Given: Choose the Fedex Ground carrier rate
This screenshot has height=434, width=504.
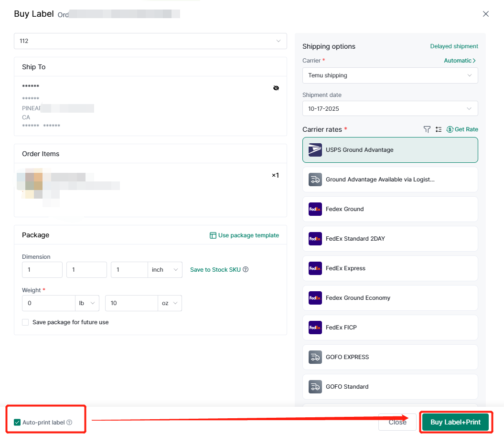Looking at the screenshot, I should pos(390,209).
